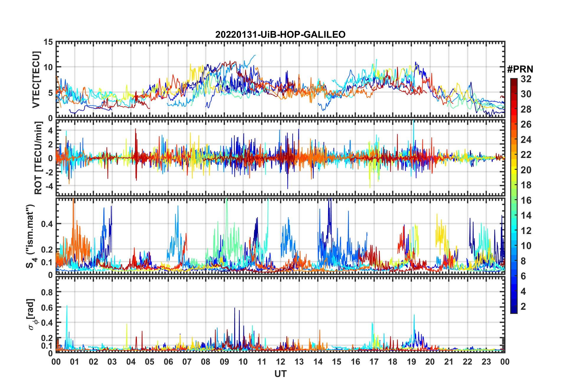Click colorbar tick label 32
This screenshot has width=561, height=392.
(x=526, y=79)
